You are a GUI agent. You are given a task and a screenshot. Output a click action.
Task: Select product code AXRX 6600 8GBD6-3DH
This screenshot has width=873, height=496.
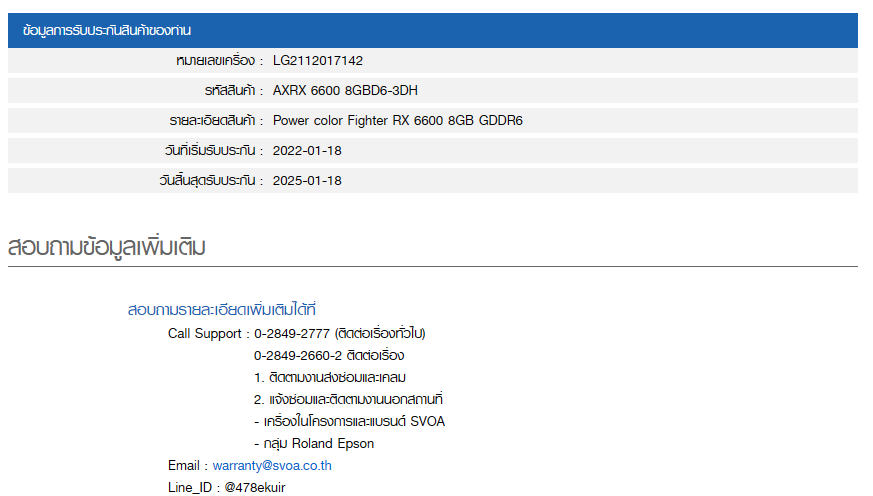[x=345, y=91]
